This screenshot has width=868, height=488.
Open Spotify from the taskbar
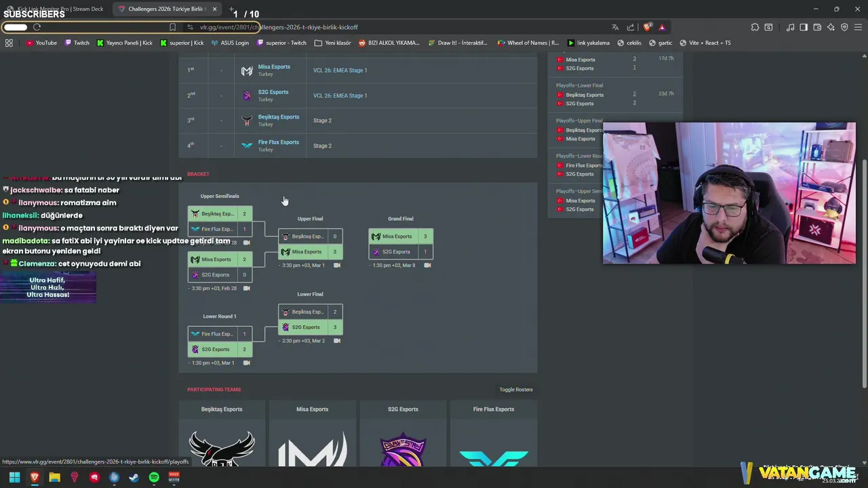point(154,477)
